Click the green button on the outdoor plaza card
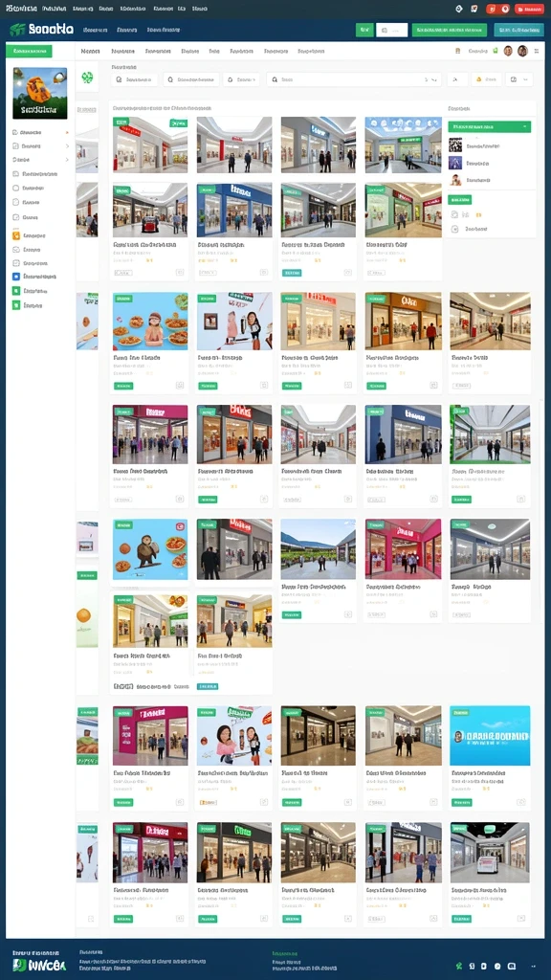Image resolution: width=551 pixels, height=980 pixels. click(x=292, y=615)
